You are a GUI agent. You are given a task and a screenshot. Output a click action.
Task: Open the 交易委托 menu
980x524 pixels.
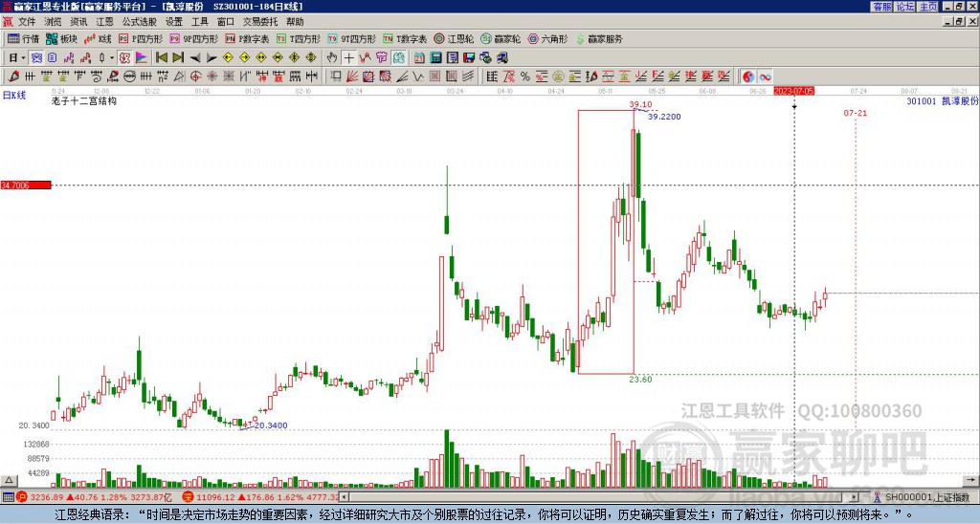(x=260, y=22)
